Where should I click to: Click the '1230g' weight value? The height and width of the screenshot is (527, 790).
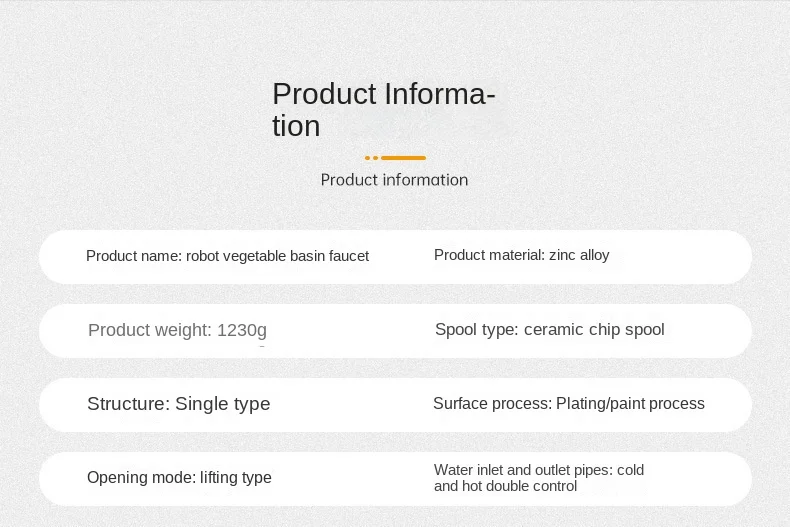(x=242, y=331)
